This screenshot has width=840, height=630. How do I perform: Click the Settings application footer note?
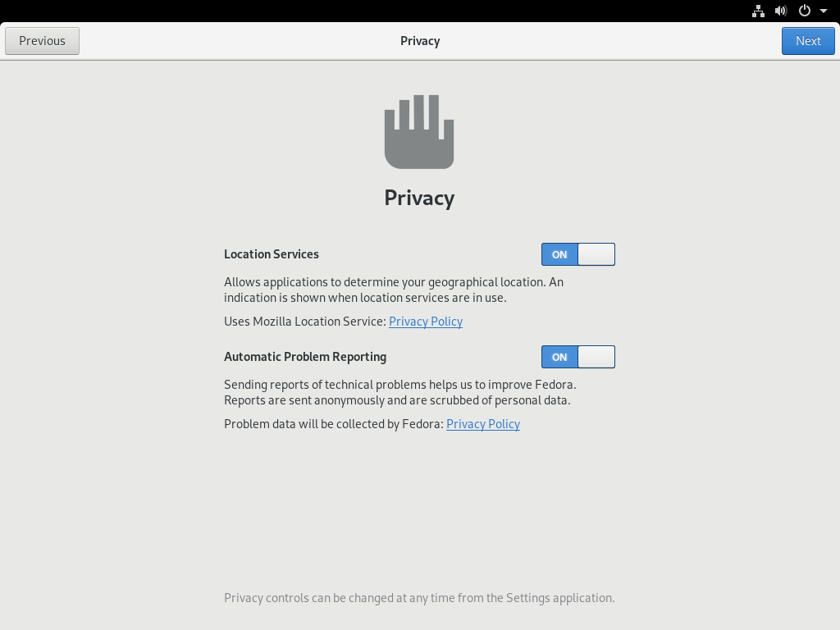pyautogui.click(x=419, y=598)
